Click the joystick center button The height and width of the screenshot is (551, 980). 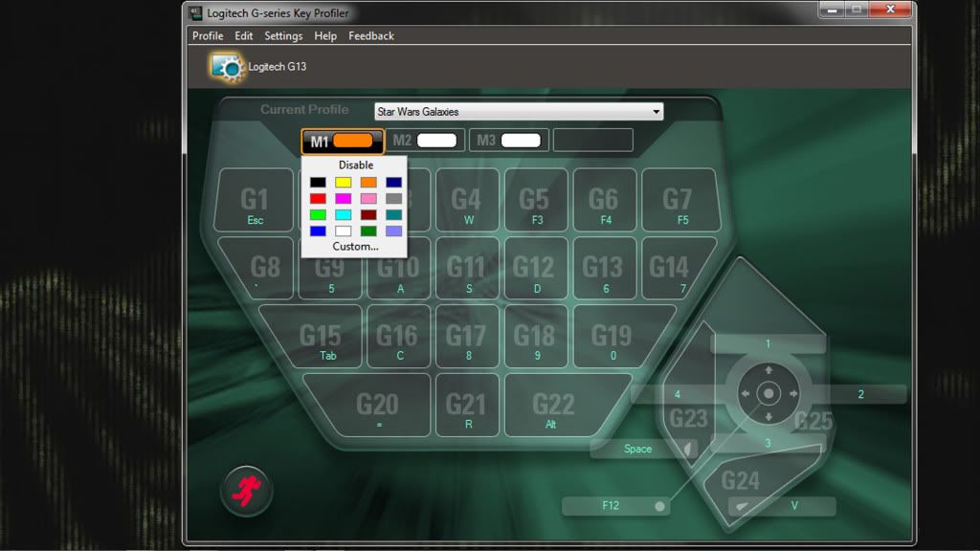(x=768, y=394)
